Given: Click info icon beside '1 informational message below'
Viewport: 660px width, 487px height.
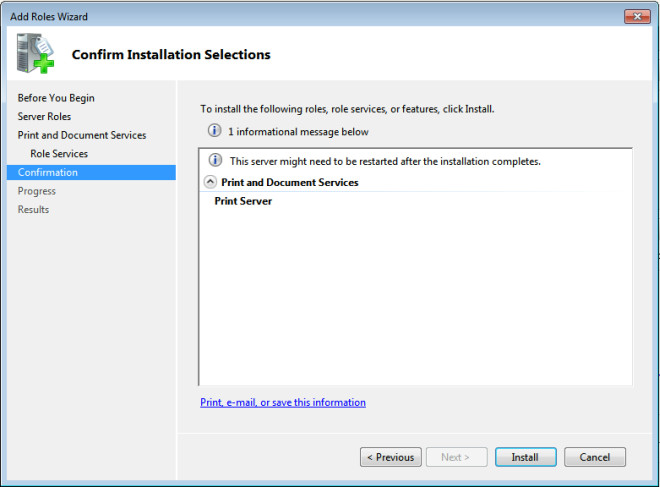Looking at the screenshot, I should pyautogui.click(x=214, y=130).
